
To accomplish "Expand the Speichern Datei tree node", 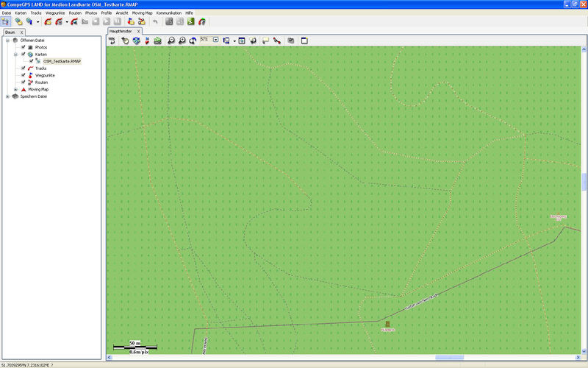I will click(x=7, y=96).
